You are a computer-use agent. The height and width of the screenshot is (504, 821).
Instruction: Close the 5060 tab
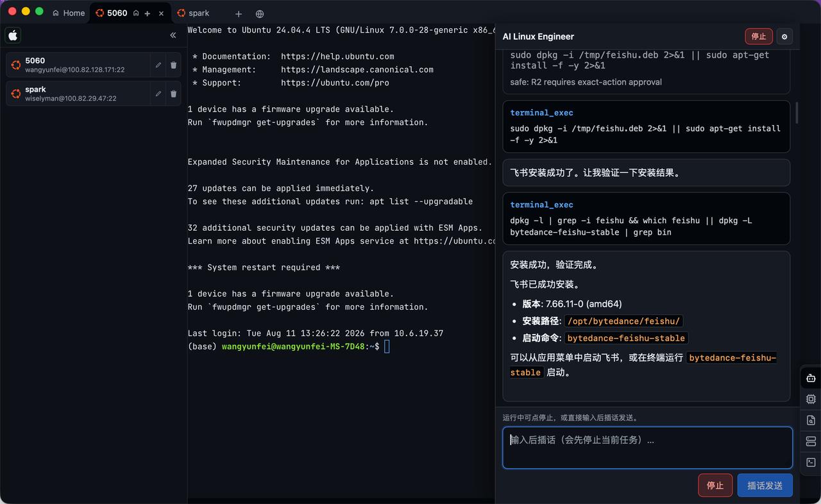pos(161,13)
